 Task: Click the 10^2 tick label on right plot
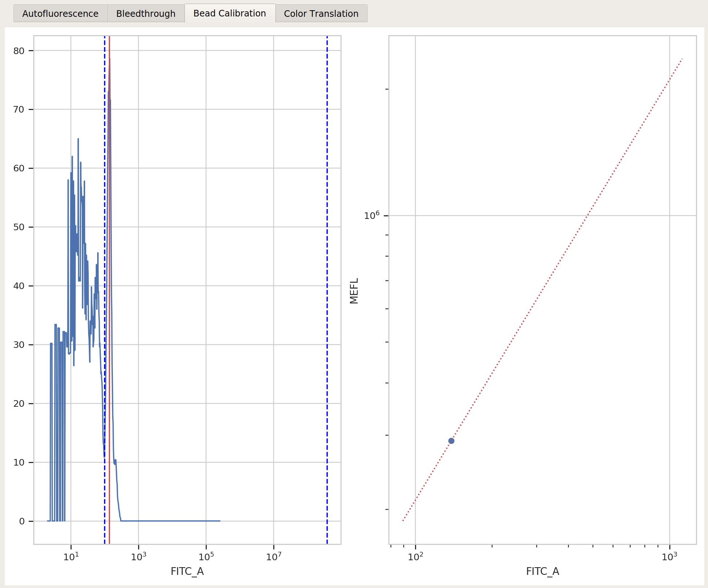(x=415, y=556)
